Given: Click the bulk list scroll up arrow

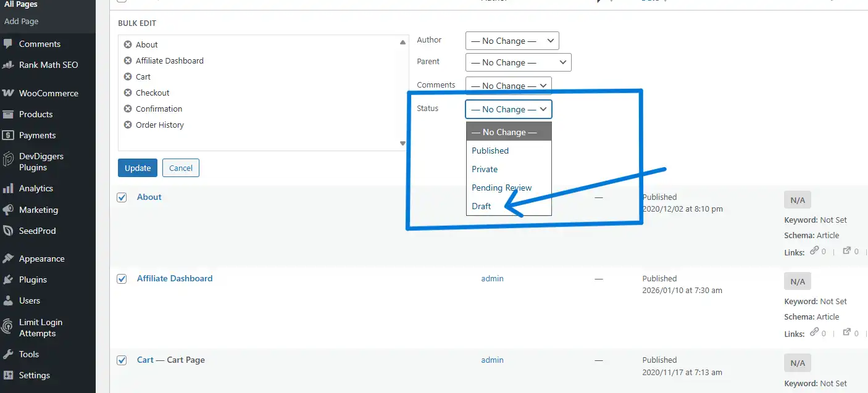Looking at the screenshot, I should (403, 42).
